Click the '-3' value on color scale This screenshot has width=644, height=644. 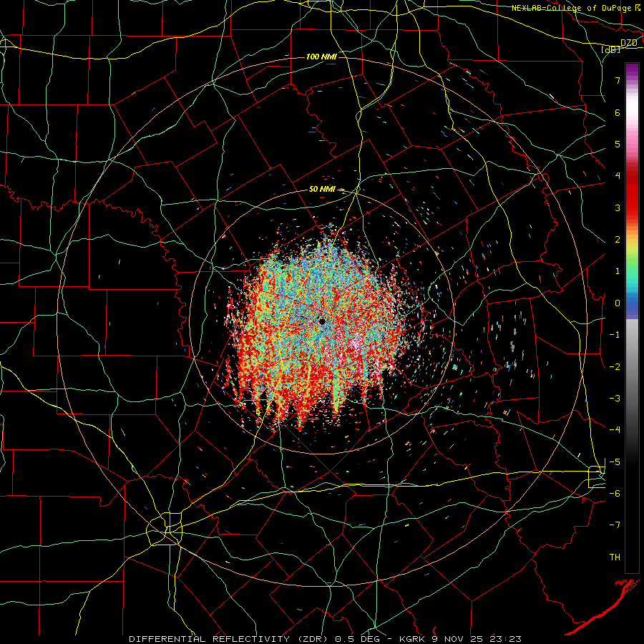(x=615, y=399)
